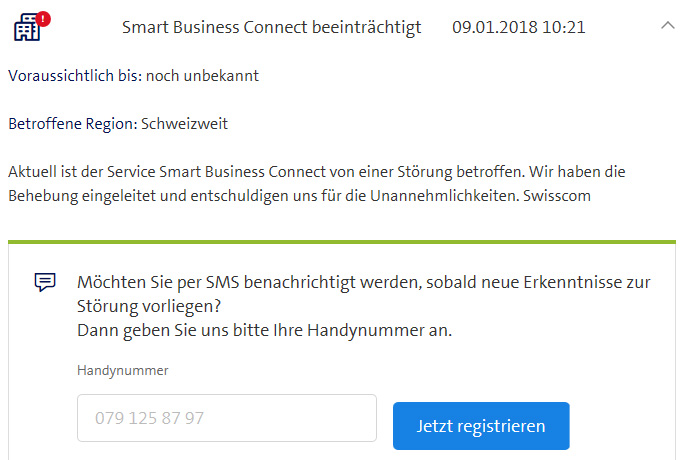This screenshot has height=460, width=690.
Task: Click the Handynummer field label
Action: [x=123, y=371]
